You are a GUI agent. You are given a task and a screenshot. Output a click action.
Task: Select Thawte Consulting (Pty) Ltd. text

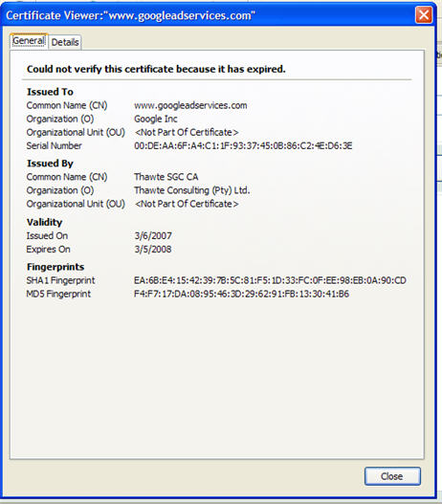[x=192, y=190]
